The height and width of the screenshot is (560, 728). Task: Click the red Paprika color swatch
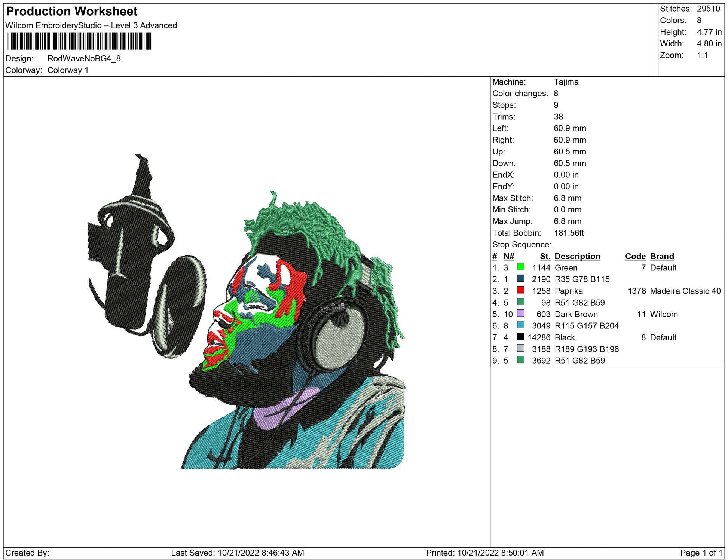(520, 290)
